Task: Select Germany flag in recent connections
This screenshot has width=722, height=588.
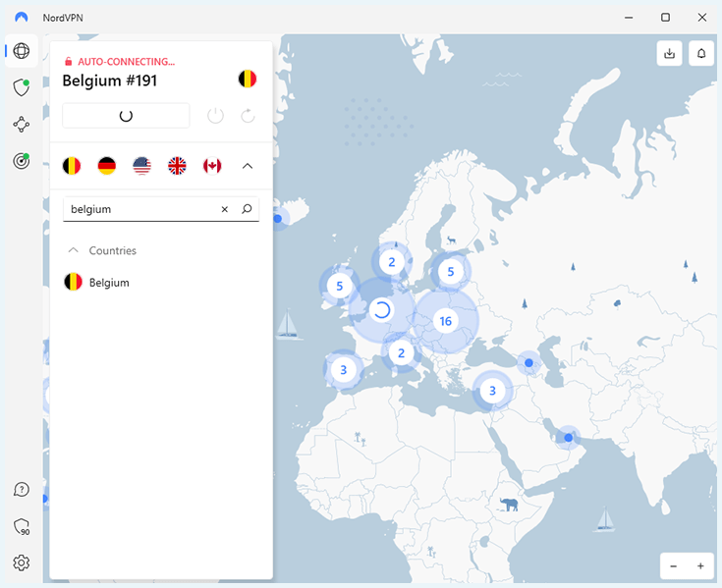Action: [107, 166]
